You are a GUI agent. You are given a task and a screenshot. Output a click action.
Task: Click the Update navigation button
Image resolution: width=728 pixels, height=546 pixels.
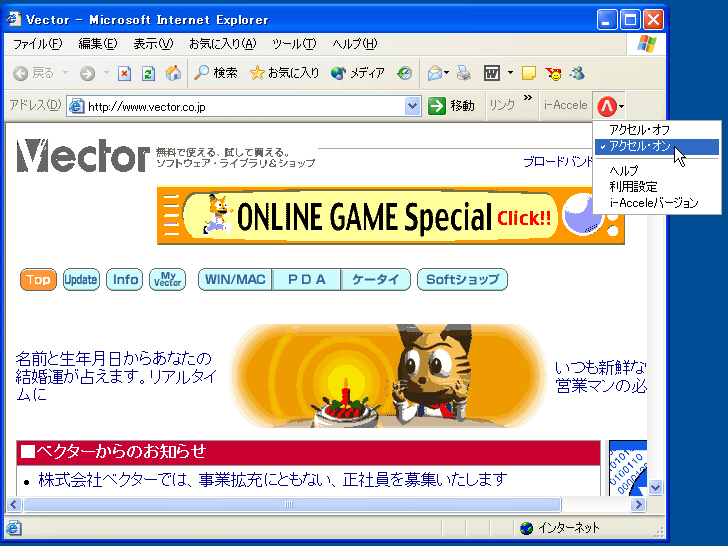(x=81, y=280)
